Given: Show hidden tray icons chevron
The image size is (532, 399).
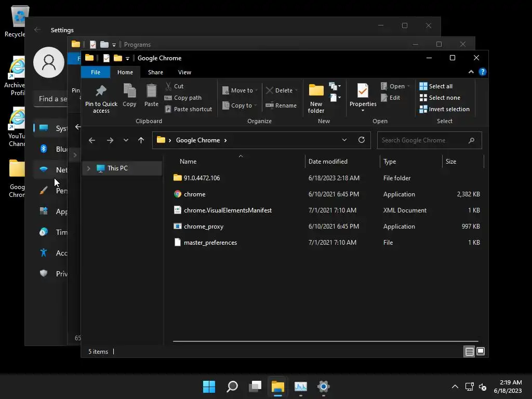Looking at the screenshot, I should [455, 387].
